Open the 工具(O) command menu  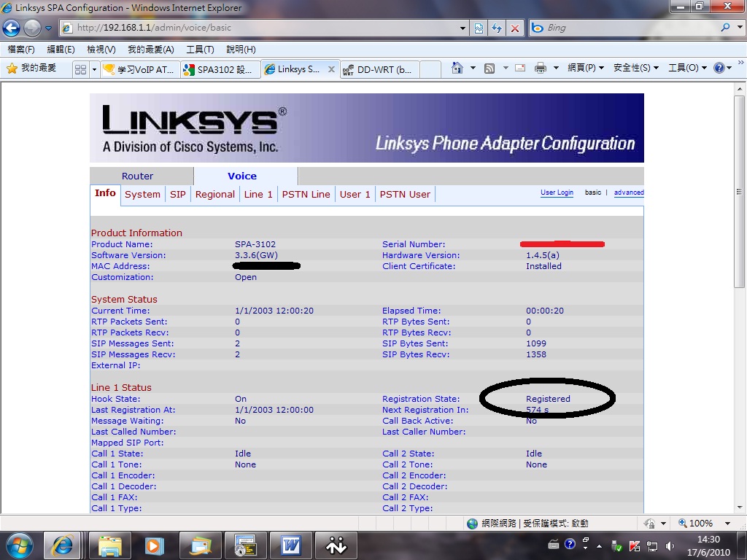687,68
